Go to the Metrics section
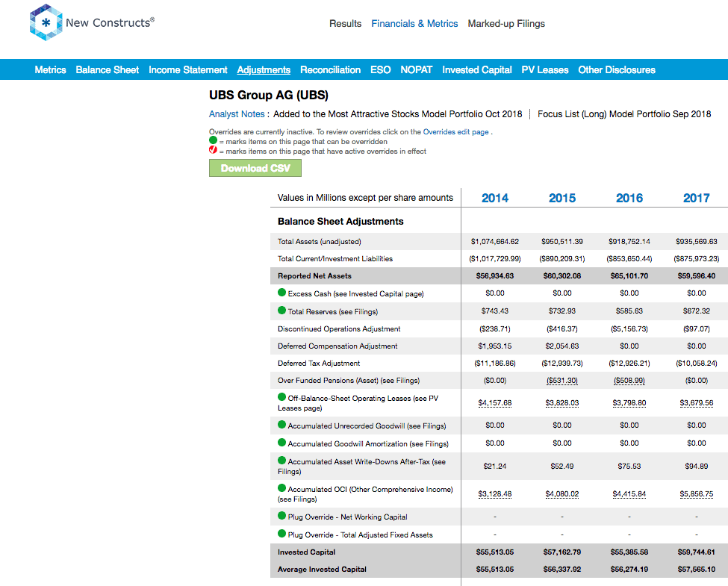 click(50, 69)
